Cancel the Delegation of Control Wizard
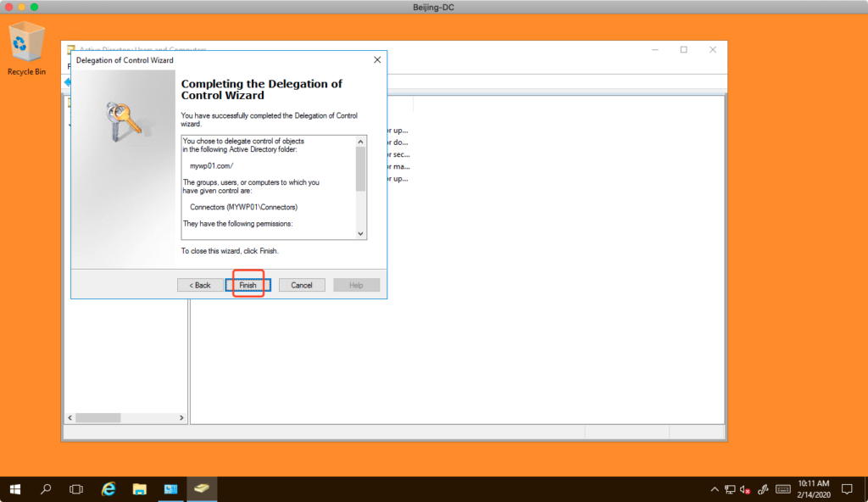This screenshot has width=868, height=502. tap(302, 285)
